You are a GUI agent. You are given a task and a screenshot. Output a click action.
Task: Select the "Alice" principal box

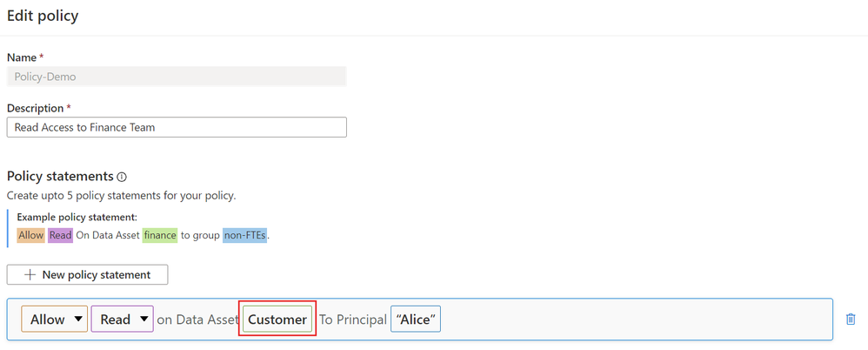coord(415,320)
